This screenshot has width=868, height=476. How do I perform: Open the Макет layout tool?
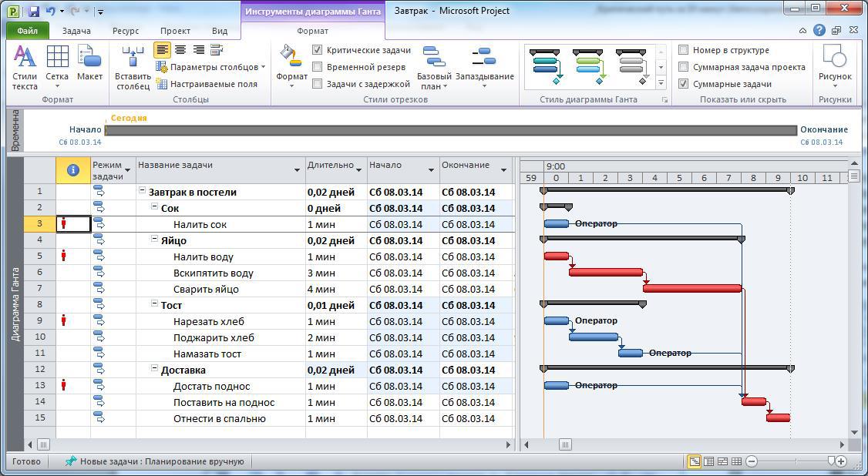click(89, 64)
